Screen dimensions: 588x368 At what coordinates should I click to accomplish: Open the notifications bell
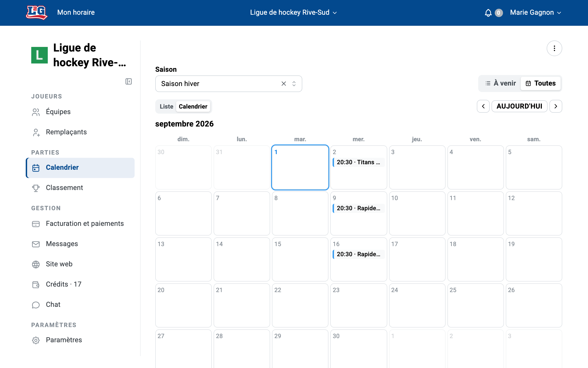tap(488, 13)
